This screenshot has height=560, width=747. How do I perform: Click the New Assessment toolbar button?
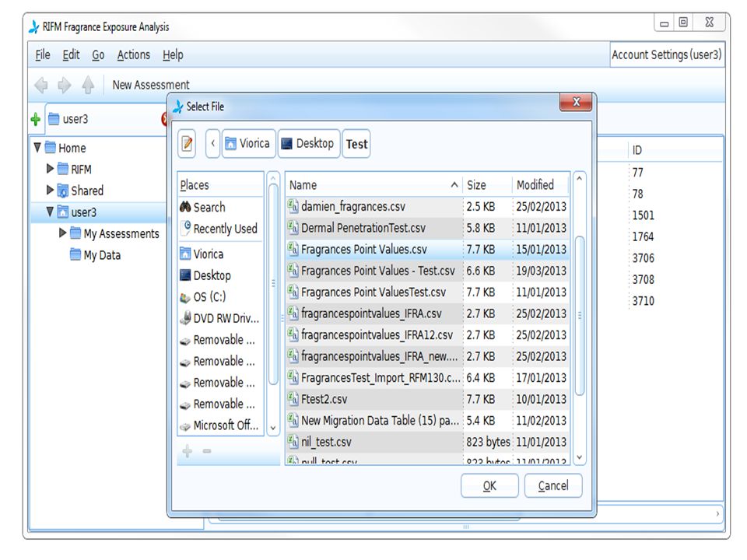coord(150,85)
